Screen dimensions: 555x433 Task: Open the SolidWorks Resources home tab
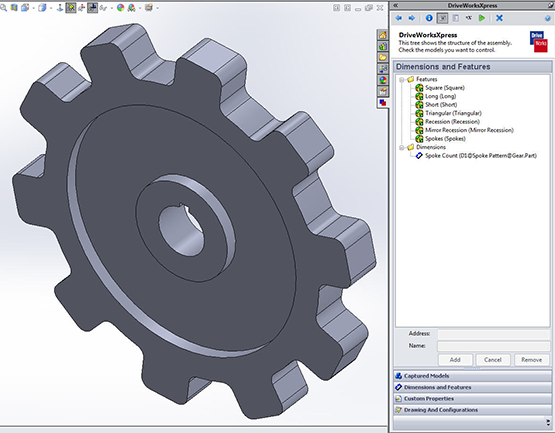tap(383, 35)
